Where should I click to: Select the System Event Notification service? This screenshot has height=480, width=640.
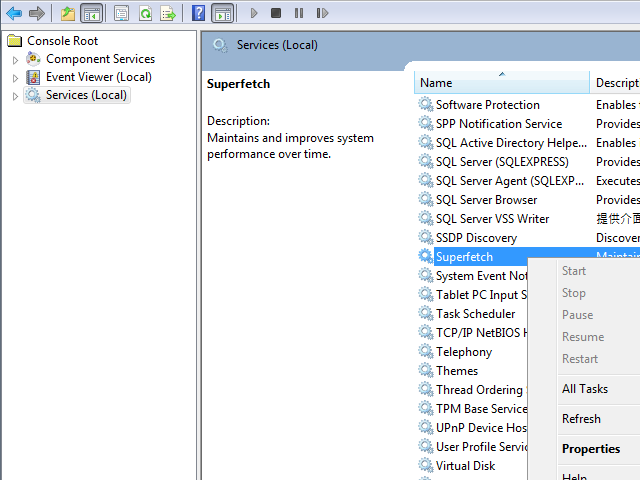[x=481, y=276]
